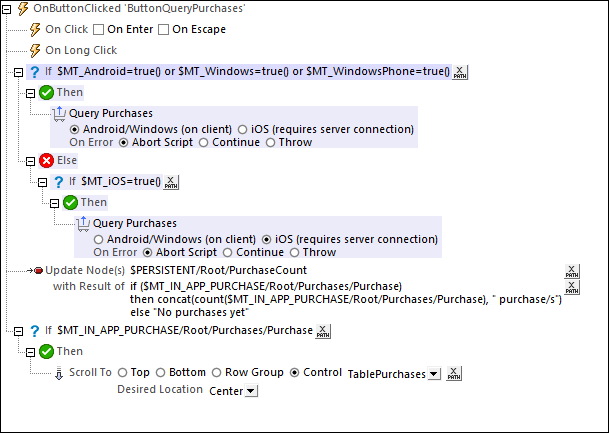609x433 pixels.
Task: Click the Scroll To action label
Action: [x=90, y=372]
